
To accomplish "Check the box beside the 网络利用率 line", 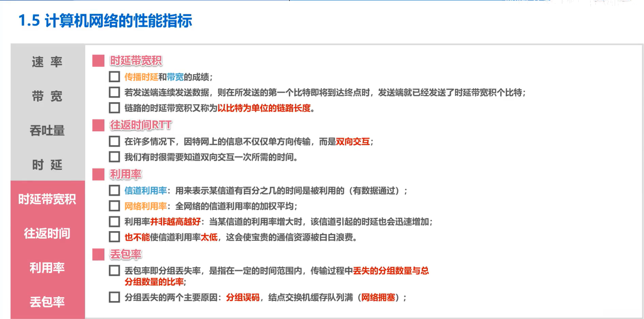I will pyautogui.click(x=114, y=206).
